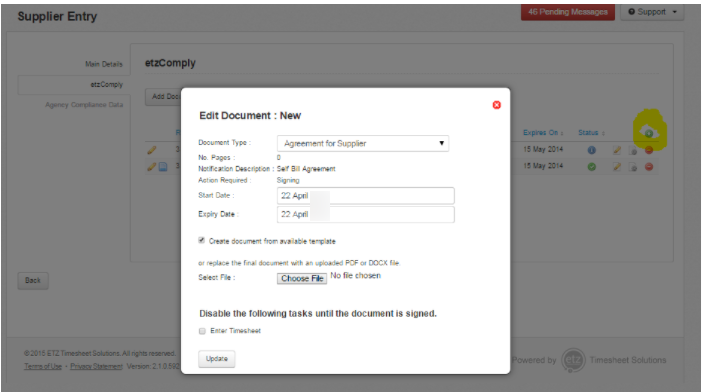Open the Agency Compliance Data tab

84,105
